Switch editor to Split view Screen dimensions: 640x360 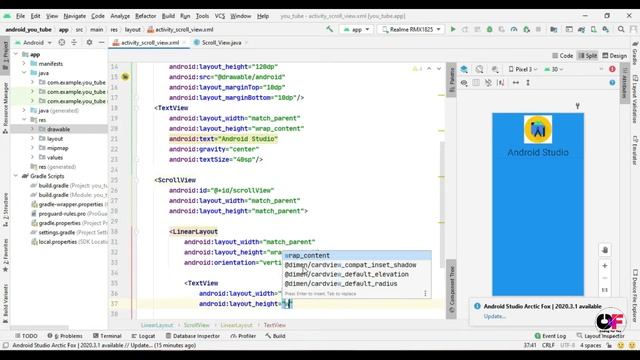(588, 56)
